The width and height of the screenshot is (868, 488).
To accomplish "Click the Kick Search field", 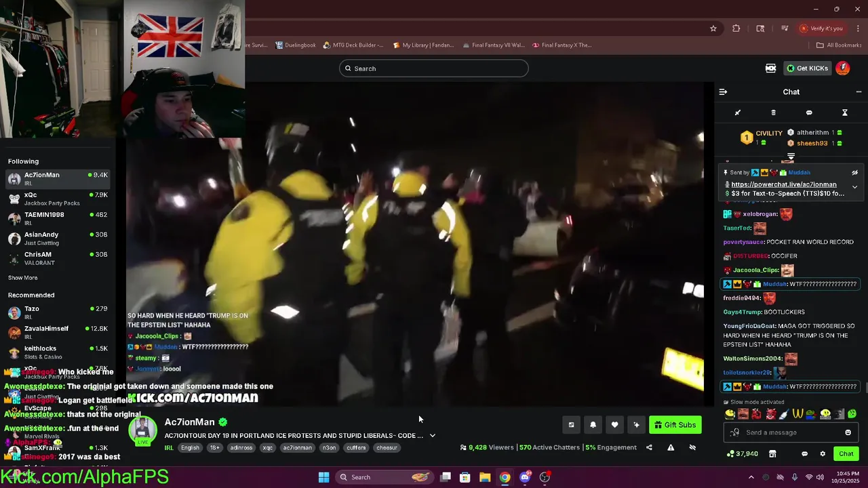I will click(x=434, y=68).
